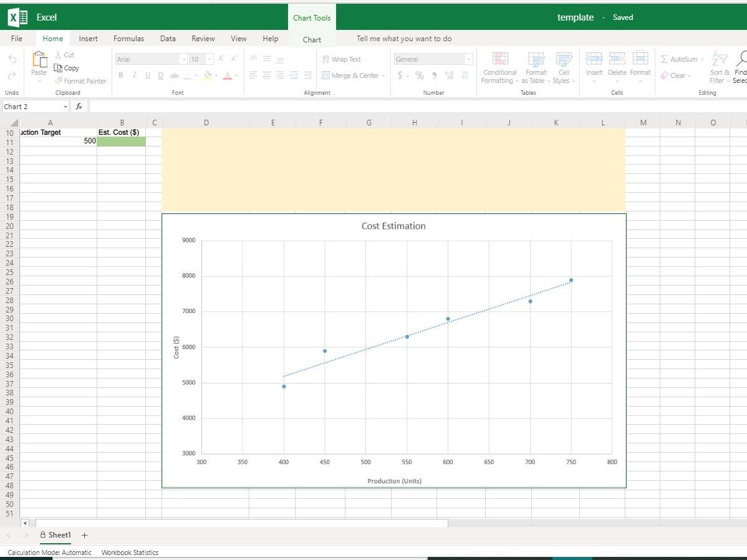This screenshot has width=747, height=560.
Task: Toggle underline formatting
Action: click(x=147, y=75)
